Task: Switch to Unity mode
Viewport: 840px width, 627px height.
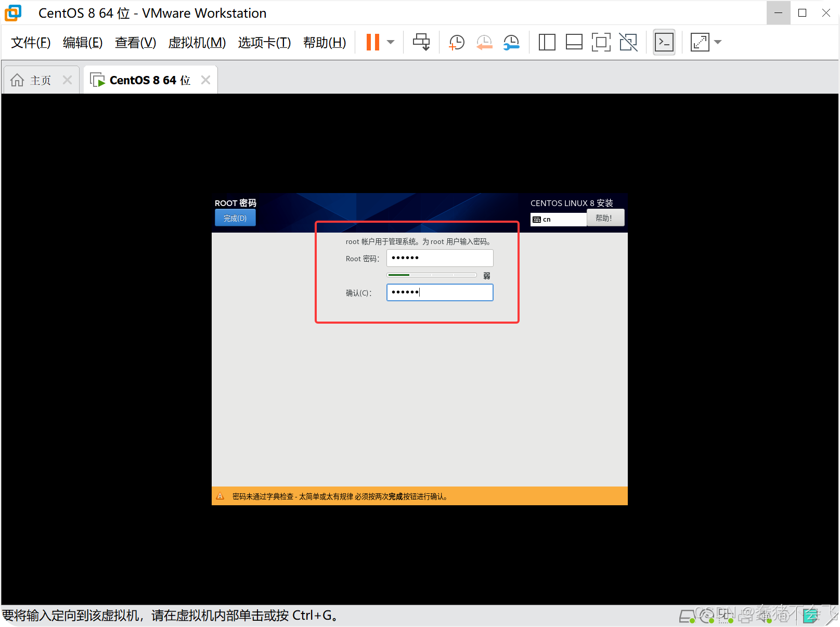Action: tap(628, 42)
